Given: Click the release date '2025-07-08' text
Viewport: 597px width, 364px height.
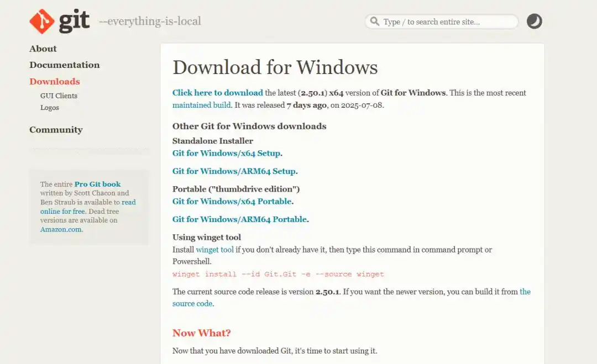Looking at the screenshot, I should tap(362, 105).
